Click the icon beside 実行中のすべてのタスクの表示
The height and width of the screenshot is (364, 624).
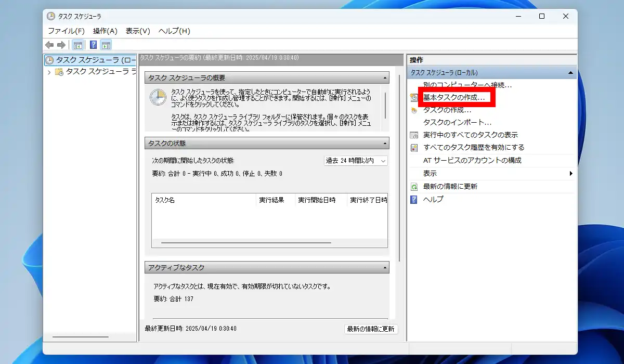coord(414,135)
